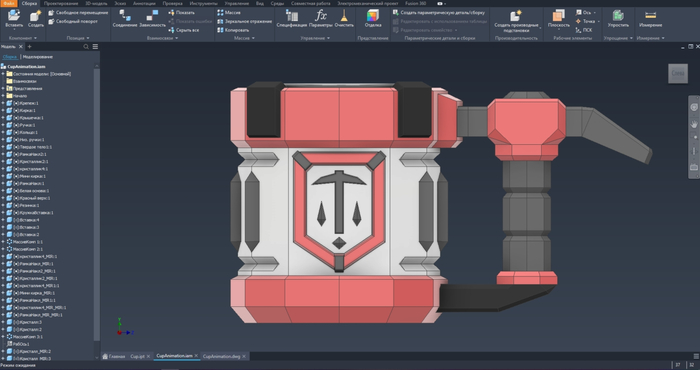700x370 pixels.
Task: Toggle Скрыть все relationships visibility
Action: 183,30
